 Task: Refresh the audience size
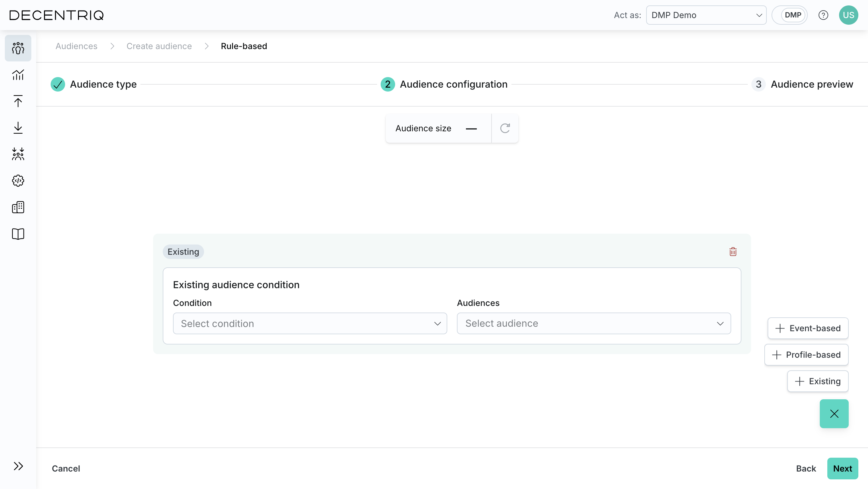(x=505, y=128)
